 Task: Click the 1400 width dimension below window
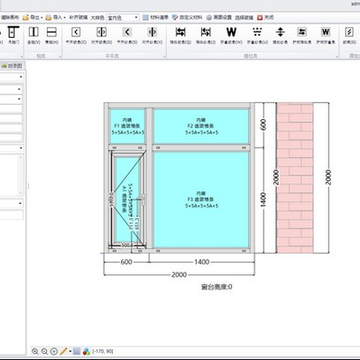point(202,262)
